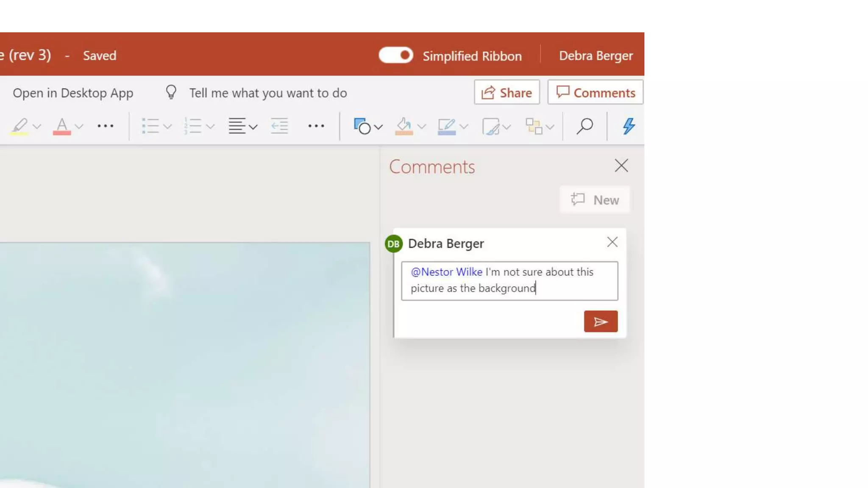Toggle the Simplified Ribbon switch
This screenshot has height=488, width=868.
[396, 55]
